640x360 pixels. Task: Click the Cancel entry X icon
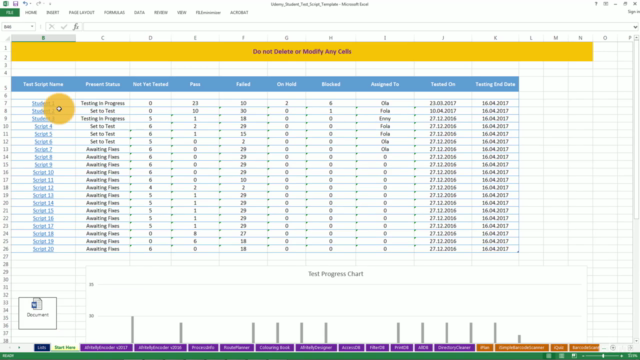(x=51, y=27)
